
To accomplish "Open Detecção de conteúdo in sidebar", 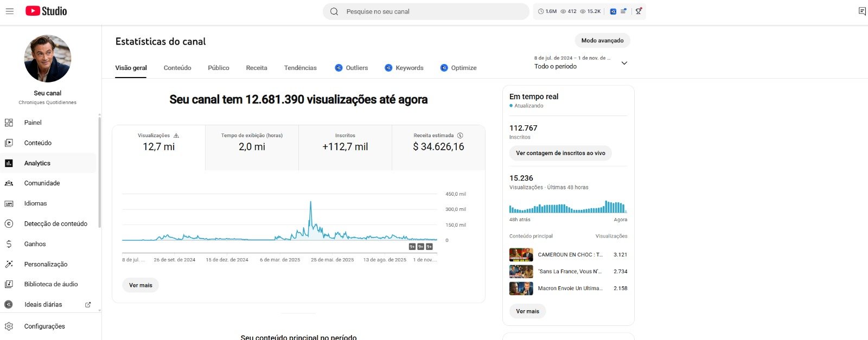I will point(55,224).
